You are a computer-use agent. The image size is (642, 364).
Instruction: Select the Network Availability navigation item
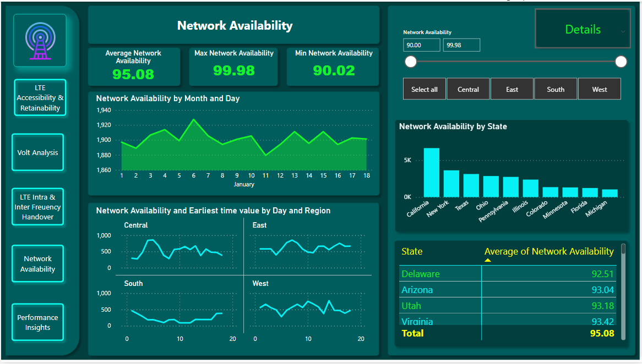(x=37, y=263)
